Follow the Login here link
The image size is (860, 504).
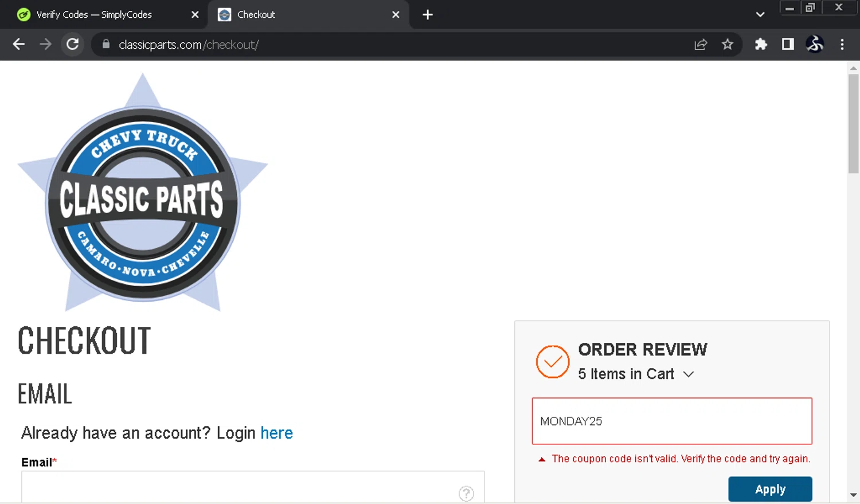(x=276, y=433)
